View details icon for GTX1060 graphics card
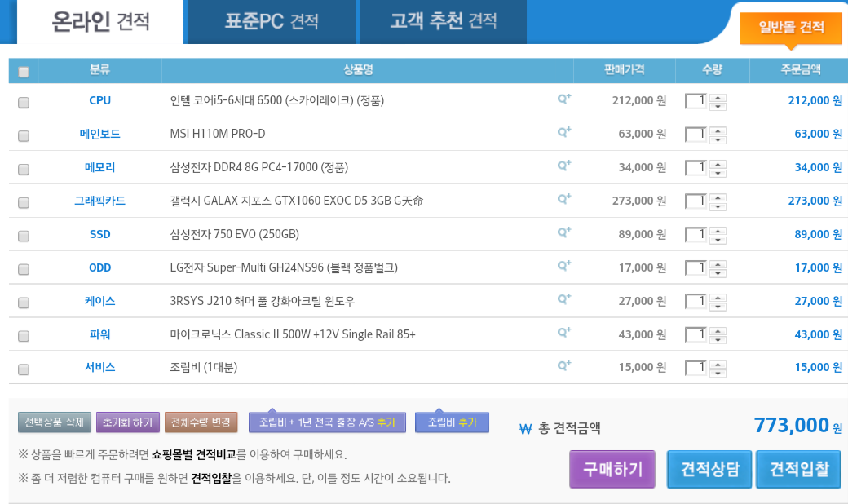Viewport: 848px width, 504px height. click(x=563, y=200)
